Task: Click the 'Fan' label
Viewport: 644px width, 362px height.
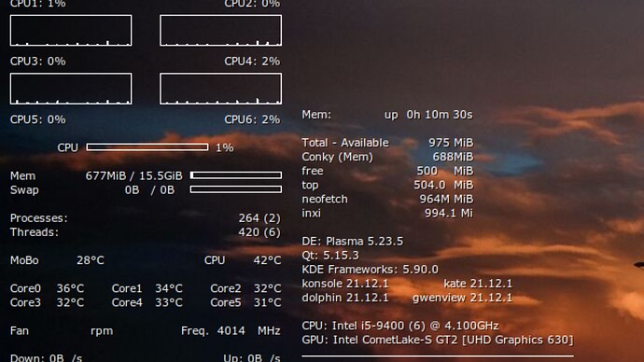Action: (x=20, y=331)
